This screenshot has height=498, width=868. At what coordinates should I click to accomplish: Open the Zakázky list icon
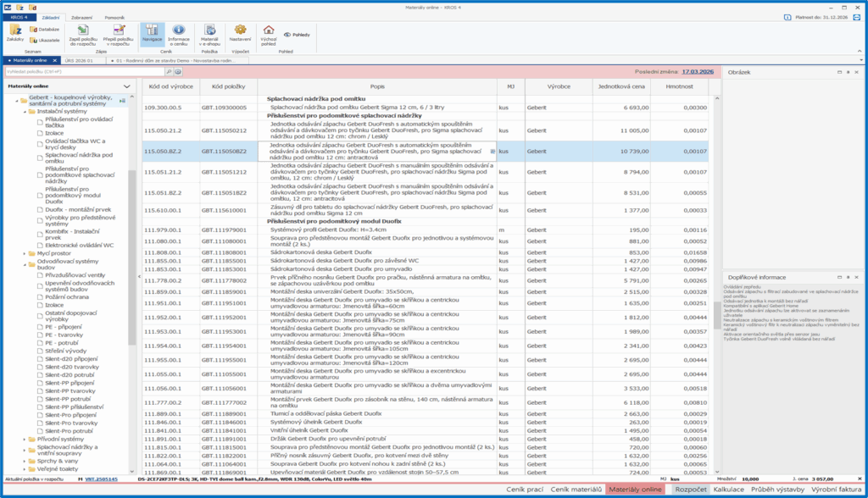coord(14,30)
